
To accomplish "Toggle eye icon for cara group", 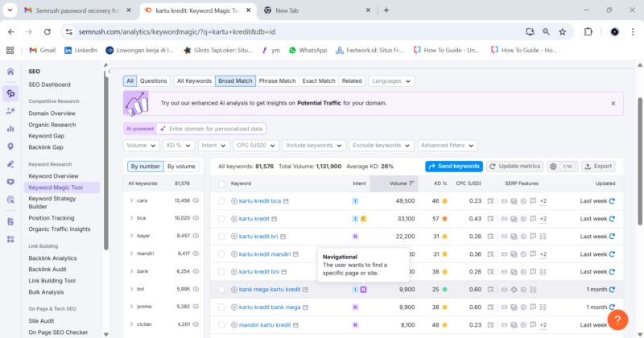I will 196,200.
